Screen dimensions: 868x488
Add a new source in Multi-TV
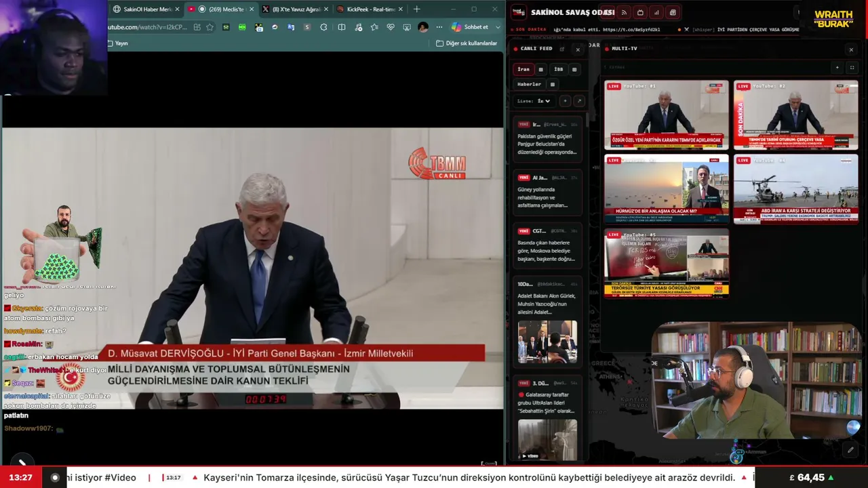[837, 68]
